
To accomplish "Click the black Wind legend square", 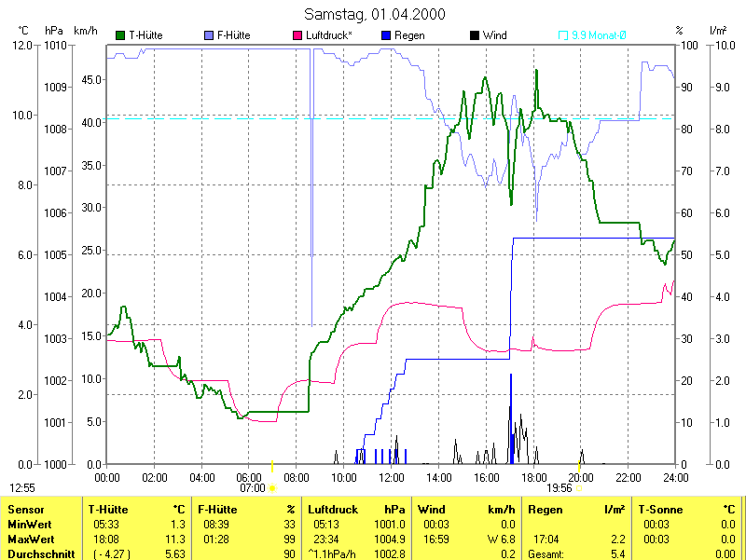I will coord(475,35).
